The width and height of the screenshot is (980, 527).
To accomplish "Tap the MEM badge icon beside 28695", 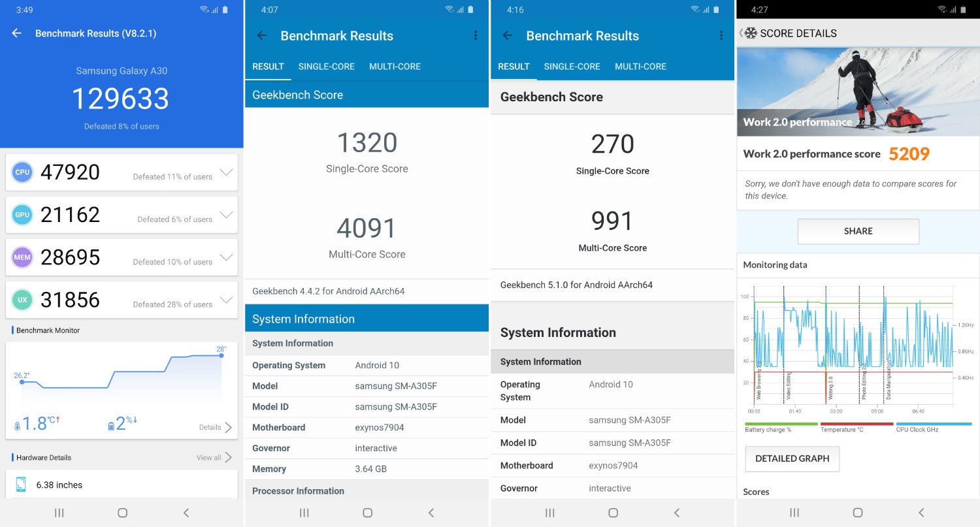I will [22, 257].
